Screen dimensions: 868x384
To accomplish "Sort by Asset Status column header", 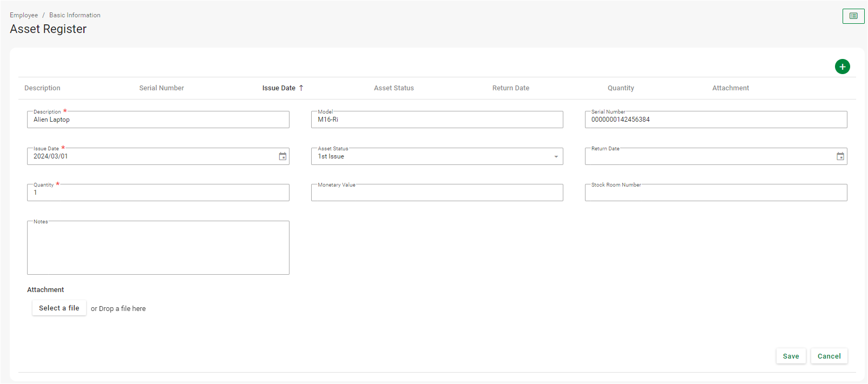I will point(393,88).
